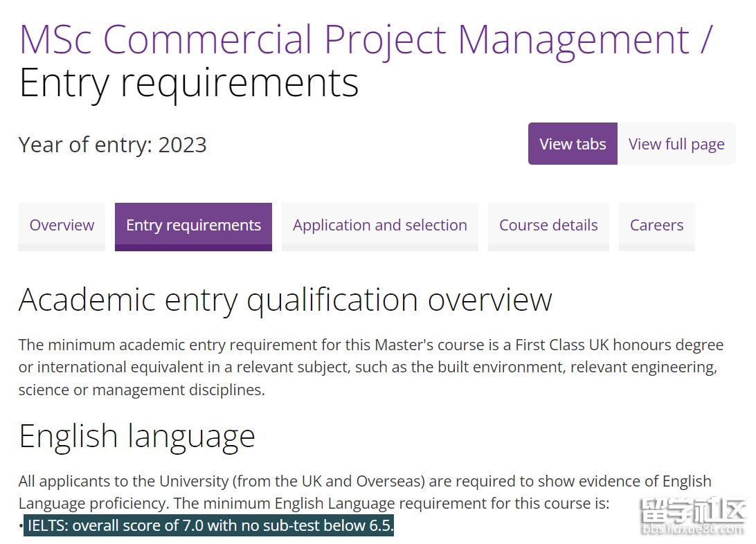
Task: Click the bullet point before IELTS
Action: (21, 527)
